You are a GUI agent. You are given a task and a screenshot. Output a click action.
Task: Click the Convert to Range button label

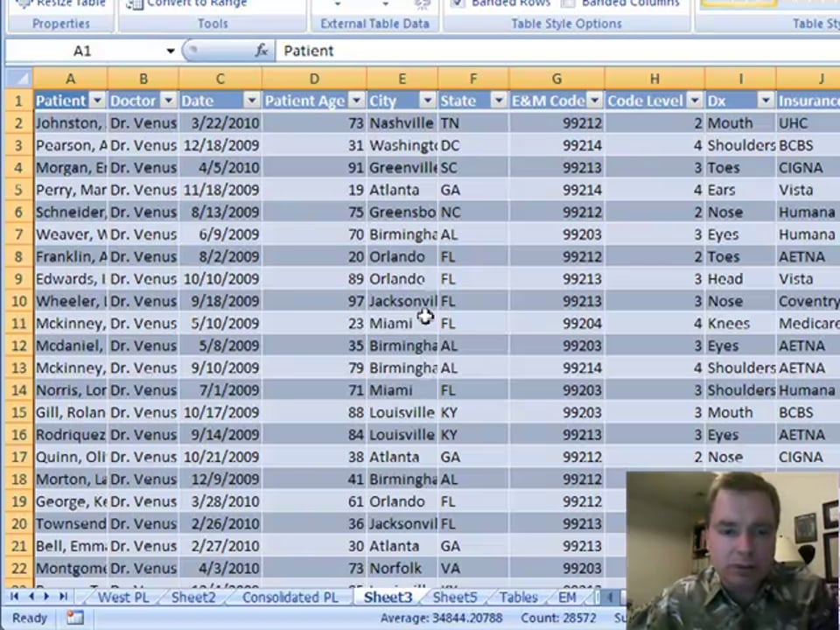coord(197,3)
